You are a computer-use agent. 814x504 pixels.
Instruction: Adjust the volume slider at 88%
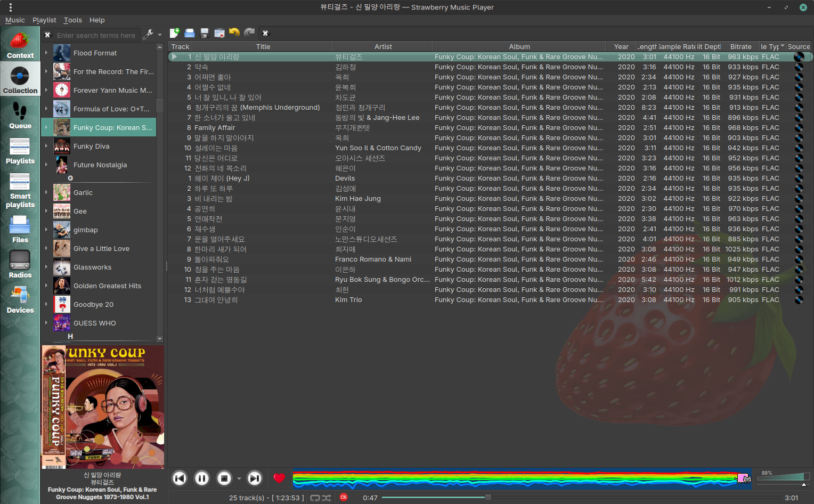(x=784, y=478)
